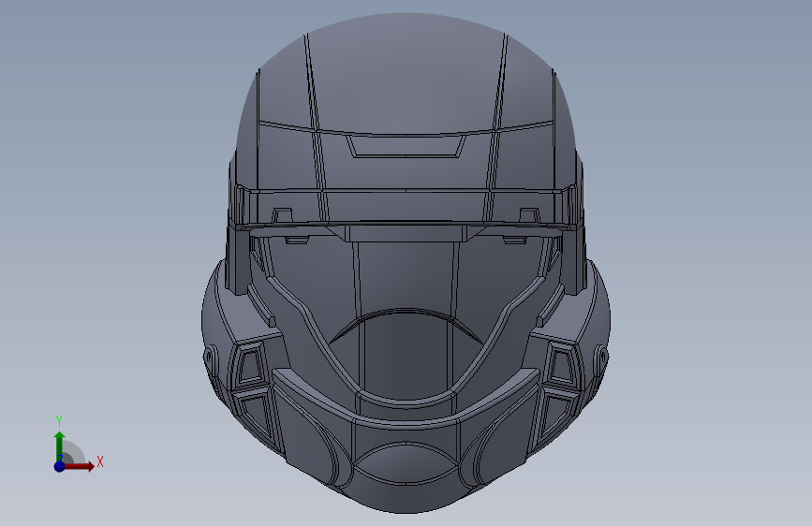Click the red X axis arrow on the triad
This screenshot has width=812, height=526.
click(x=79, y=466)
